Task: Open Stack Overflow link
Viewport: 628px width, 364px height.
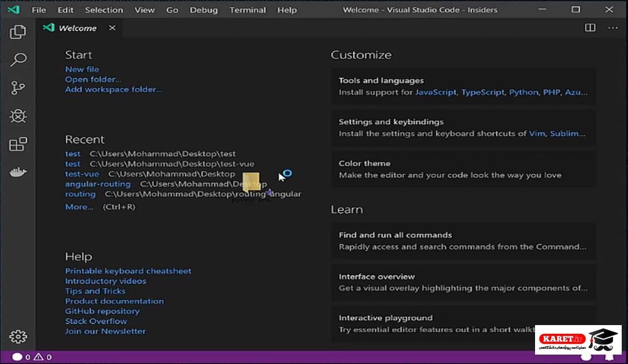Action: pyautogui.click(x=96, y=321)
